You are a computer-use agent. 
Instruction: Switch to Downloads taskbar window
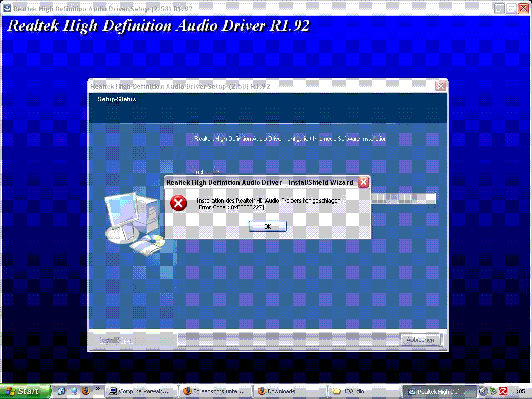tap(290, 391)
